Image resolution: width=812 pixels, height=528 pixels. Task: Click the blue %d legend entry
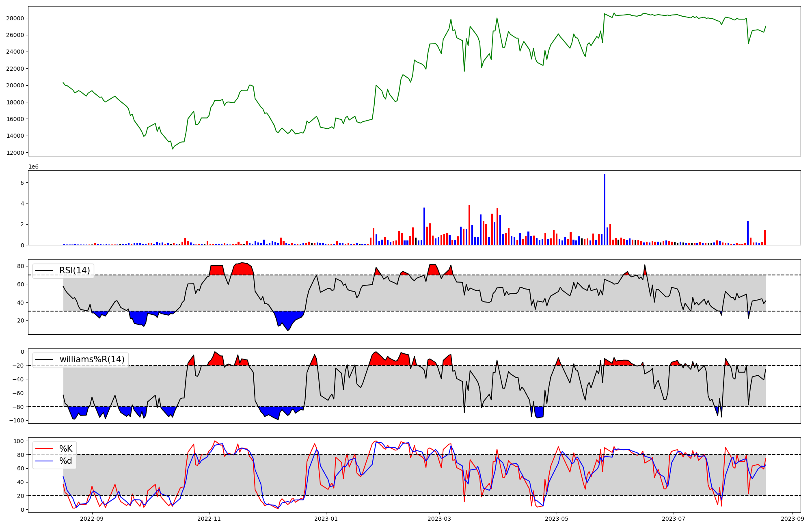coord(65,461)
